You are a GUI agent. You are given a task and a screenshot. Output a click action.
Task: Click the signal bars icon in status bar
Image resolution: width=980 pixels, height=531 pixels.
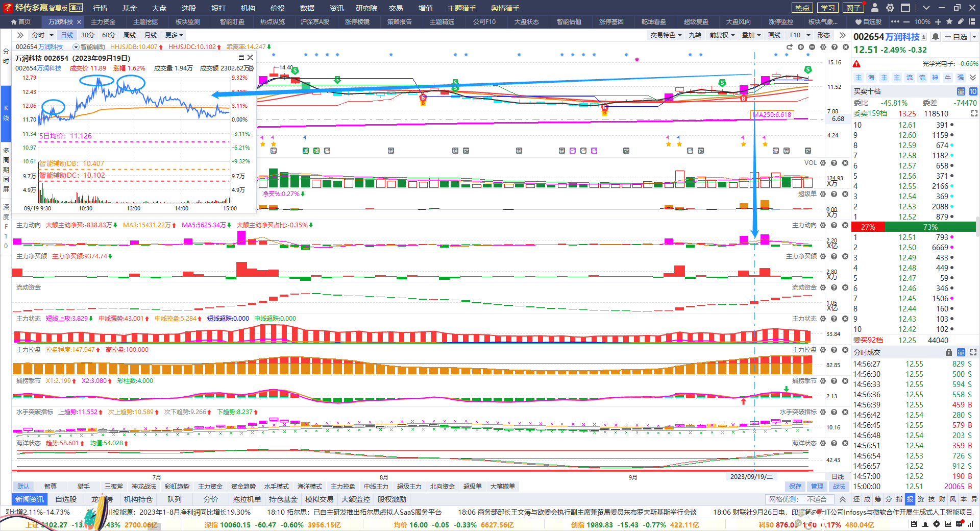coord(970,524)
